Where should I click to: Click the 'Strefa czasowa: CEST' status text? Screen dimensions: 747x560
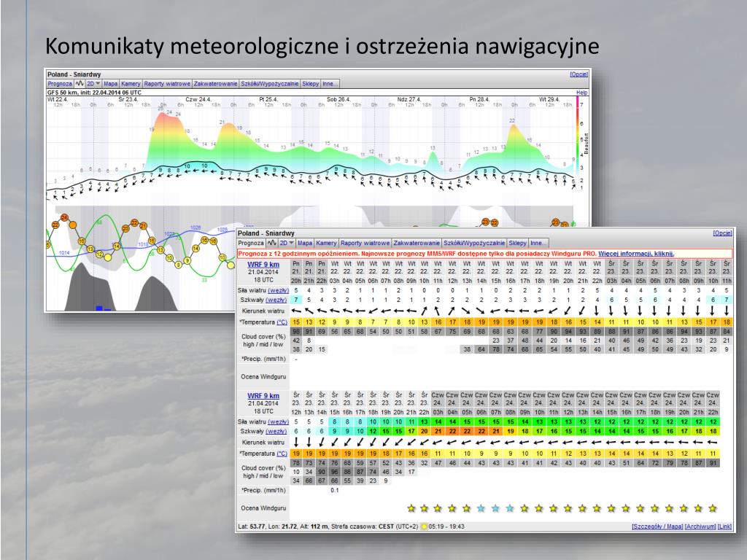(x=364, y=526)
